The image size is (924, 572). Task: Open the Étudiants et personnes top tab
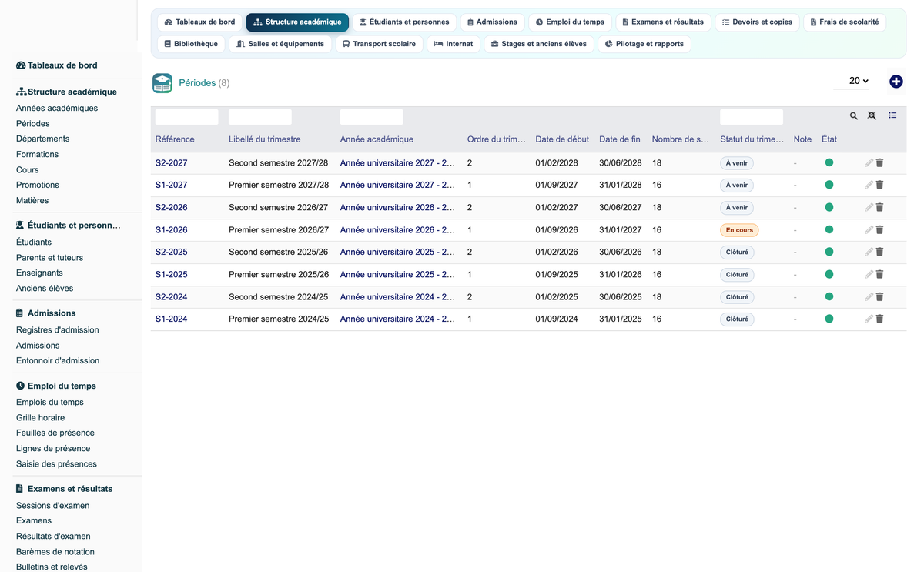[404, 22]
